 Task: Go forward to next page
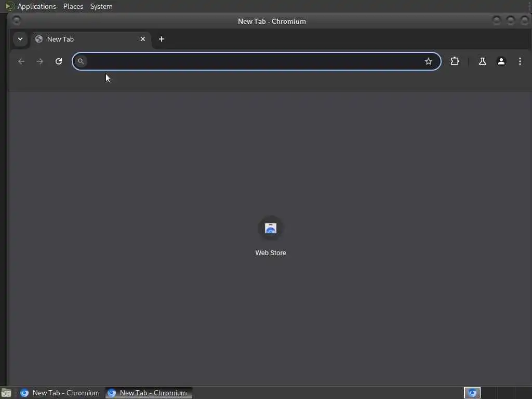click(39, 61)
